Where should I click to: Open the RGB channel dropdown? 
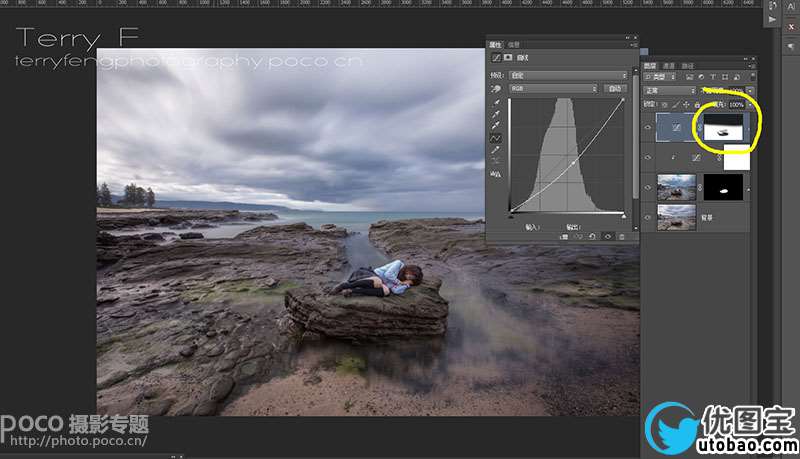coord(553,88)
